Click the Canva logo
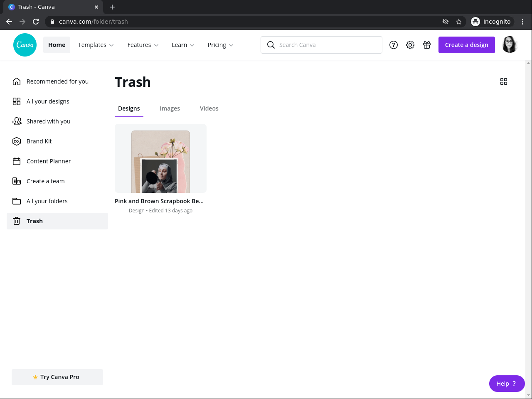 coord(25,45)
